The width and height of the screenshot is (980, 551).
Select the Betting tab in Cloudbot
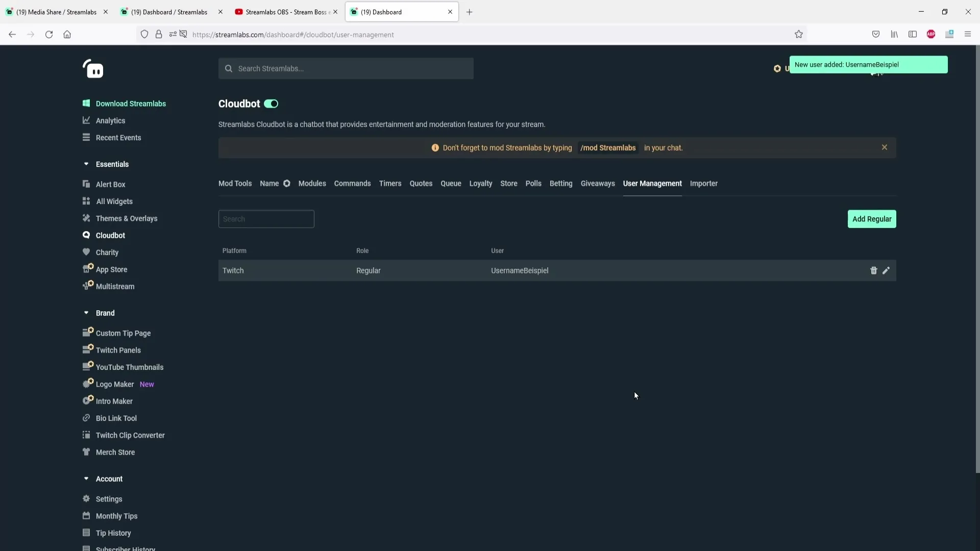coord(560,183)
